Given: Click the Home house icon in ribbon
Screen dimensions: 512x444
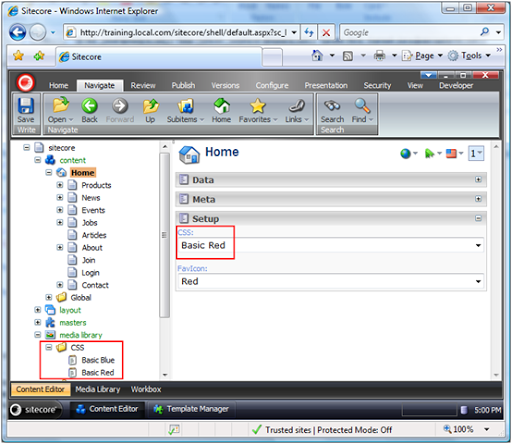Looking at the screenshot, I should click(222, 105).
